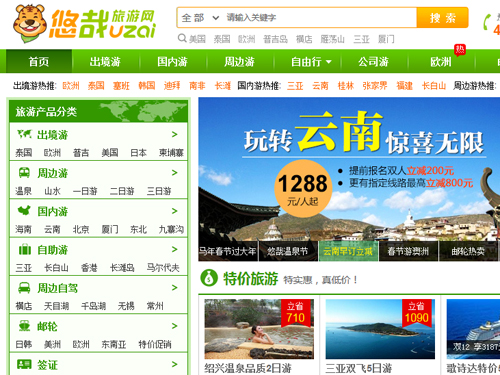Click the 普吉岛 hot search link
Viewport: 500px width, 375px height.
pyautogui.click(x=275, y=39)
